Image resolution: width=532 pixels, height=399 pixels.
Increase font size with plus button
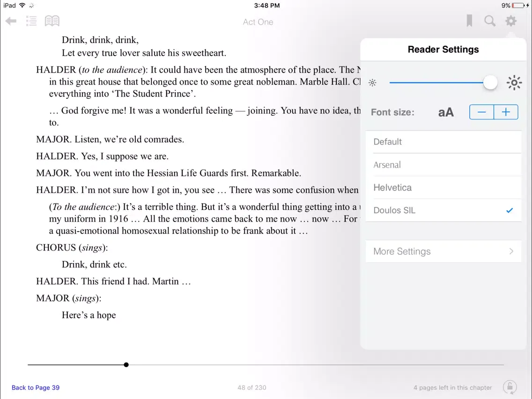(506, 112)
